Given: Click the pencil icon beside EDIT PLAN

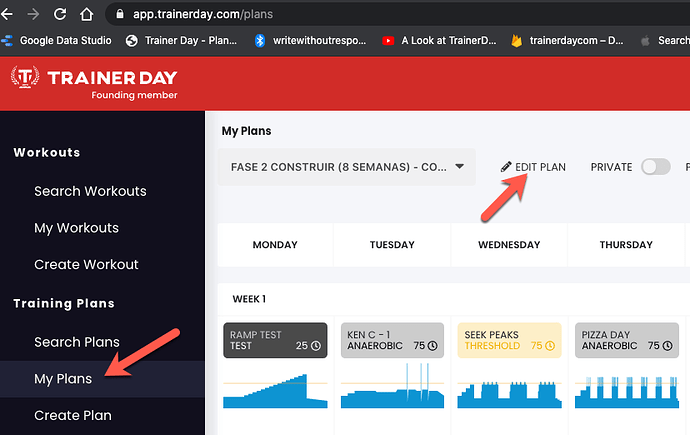Looking at the screenshot, I should tap(506, 167).
